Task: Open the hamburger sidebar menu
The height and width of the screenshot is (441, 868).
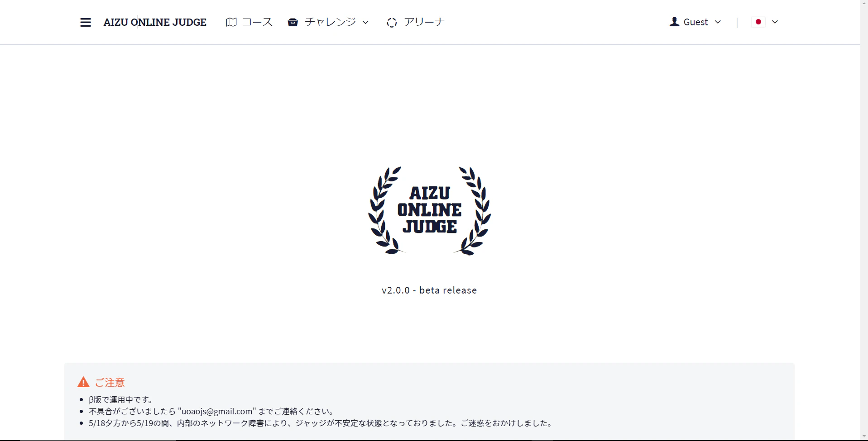Action: (x=86, y=22)
